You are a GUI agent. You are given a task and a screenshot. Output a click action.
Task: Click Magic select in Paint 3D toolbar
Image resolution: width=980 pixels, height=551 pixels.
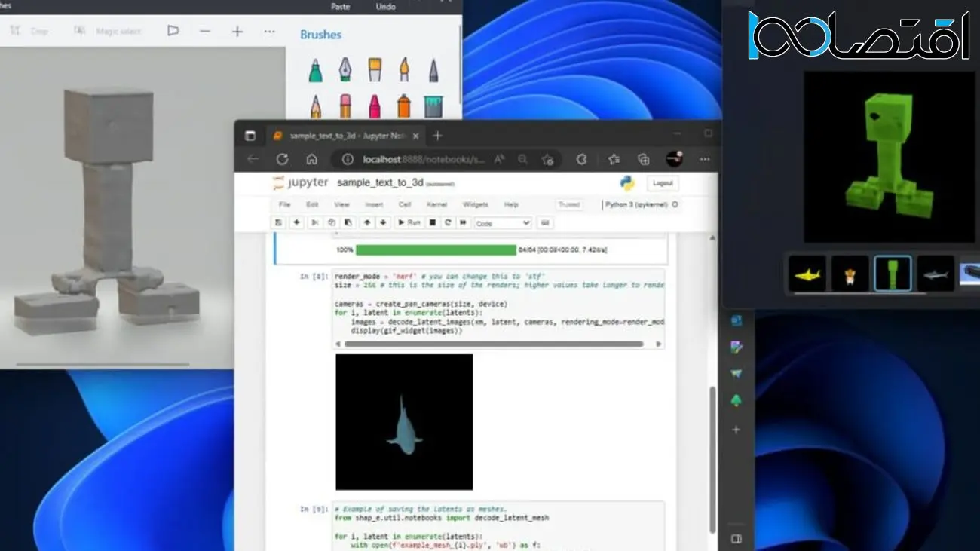108,31
